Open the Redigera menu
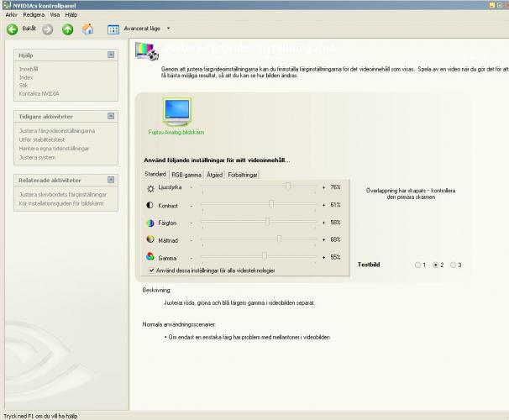 click(34, 14)
